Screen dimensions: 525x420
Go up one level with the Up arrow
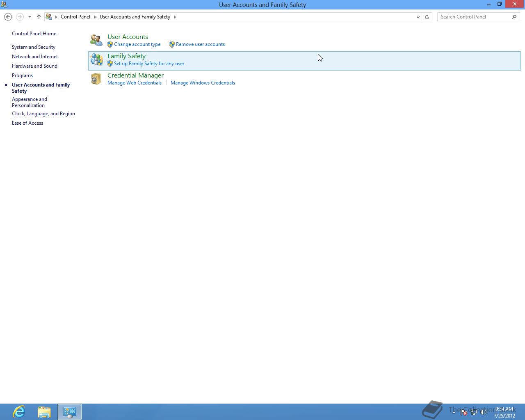click(39, 17)
